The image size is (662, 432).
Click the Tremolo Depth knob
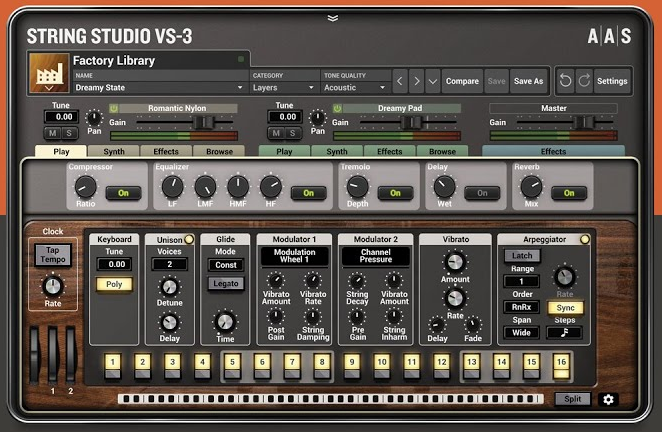(357, 187)
